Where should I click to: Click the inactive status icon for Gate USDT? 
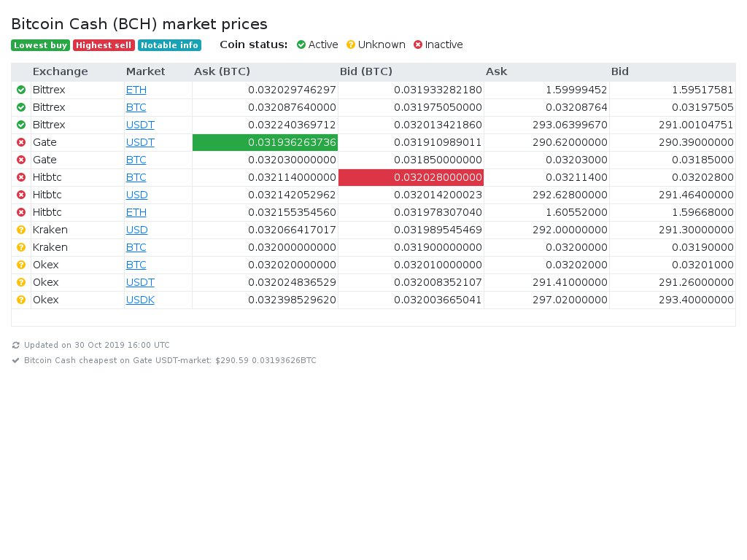21,142
